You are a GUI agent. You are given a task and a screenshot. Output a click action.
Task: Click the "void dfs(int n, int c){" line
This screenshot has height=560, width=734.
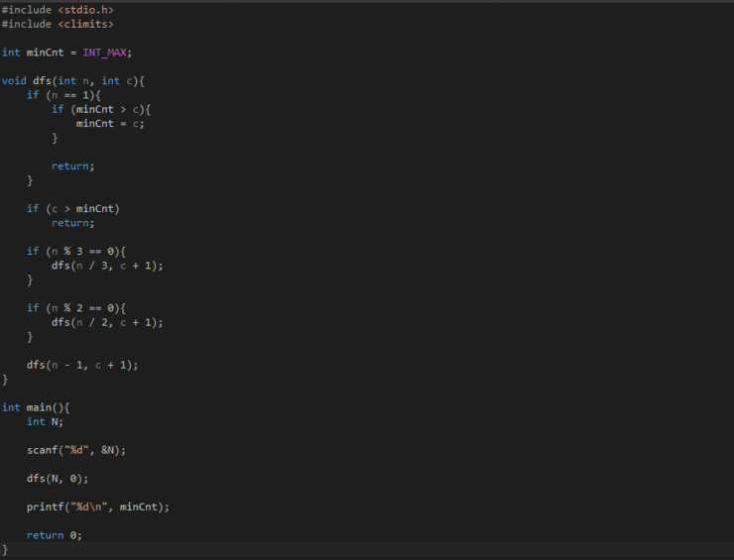(x=73, y=81)
